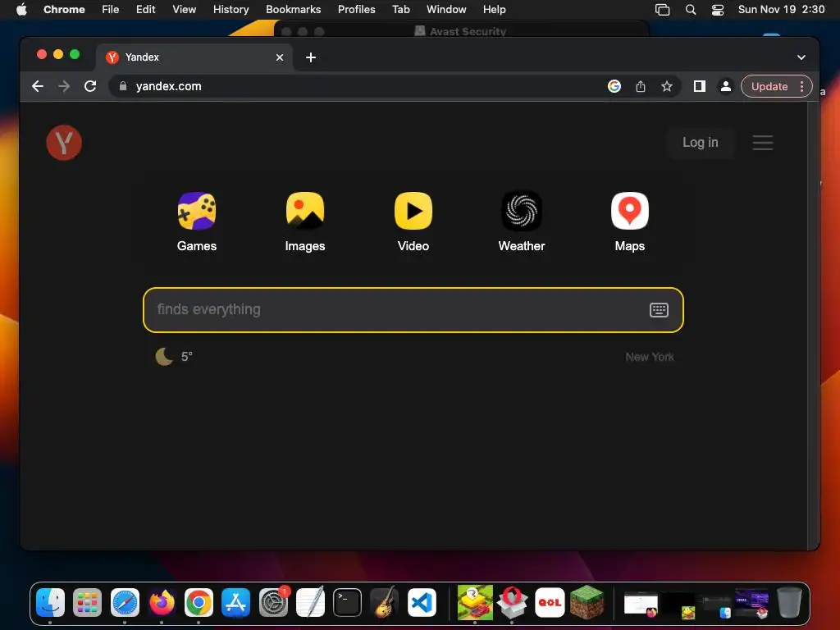Click the date and time in menu bar
840x630 pixels.
click(x=781, y=9)
